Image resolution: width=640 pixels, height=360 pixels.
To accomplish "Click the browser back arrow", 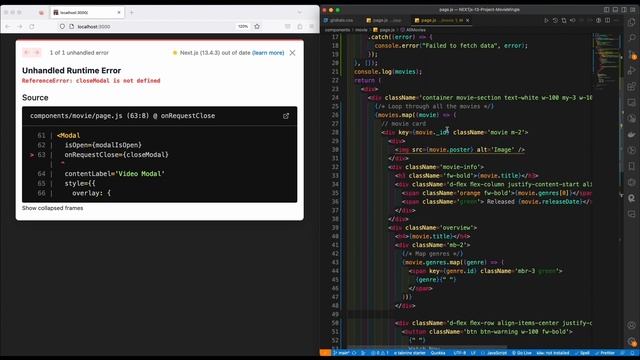I will [x=8, y=27].
